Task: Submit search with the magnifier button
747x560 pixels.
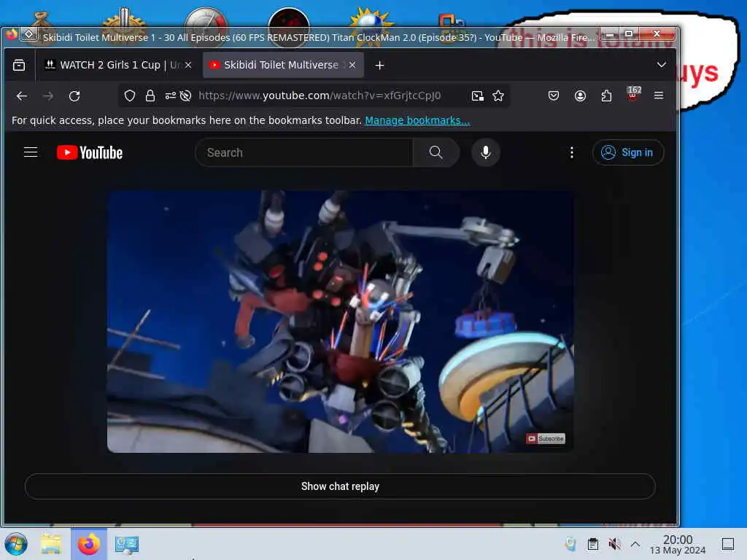Action: [436, 152]
